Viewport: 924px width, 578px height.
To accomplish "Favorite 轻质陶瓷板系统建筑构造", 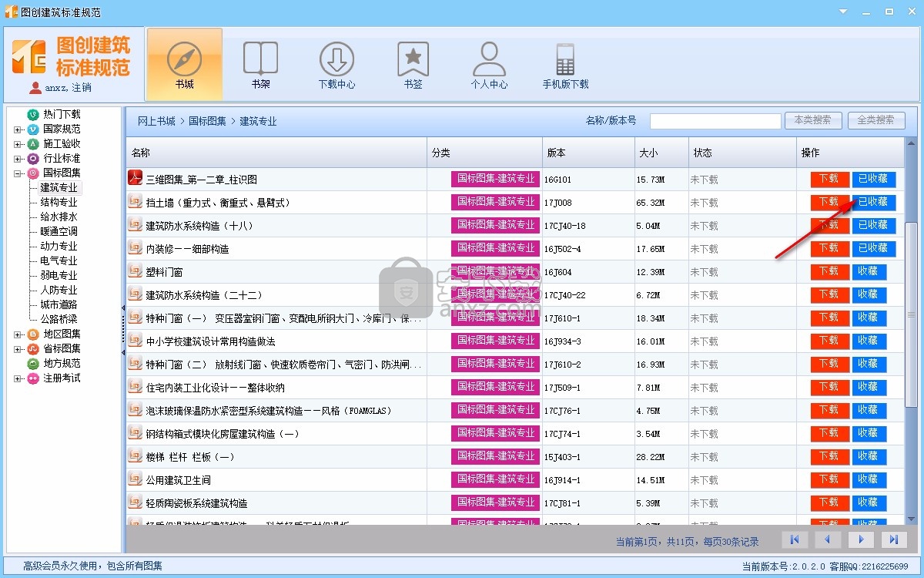I will click(x=869, y=502).
